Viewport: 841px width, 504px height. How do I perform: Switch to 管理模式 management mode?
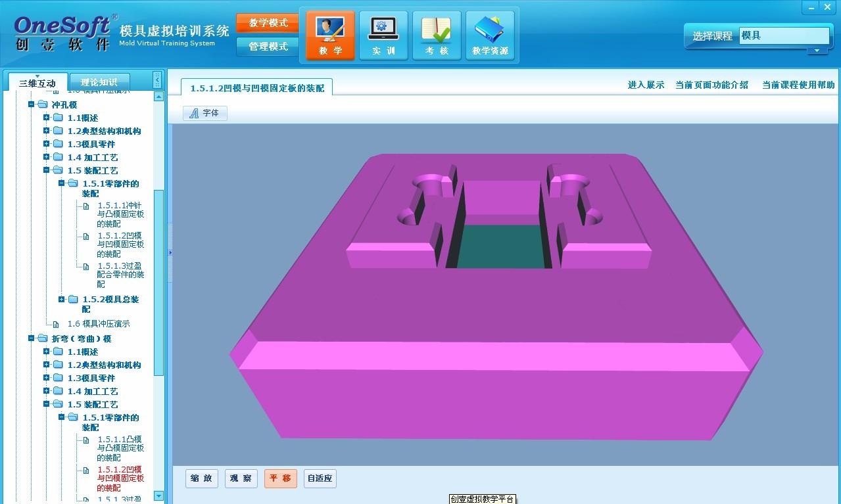[268, 47]
